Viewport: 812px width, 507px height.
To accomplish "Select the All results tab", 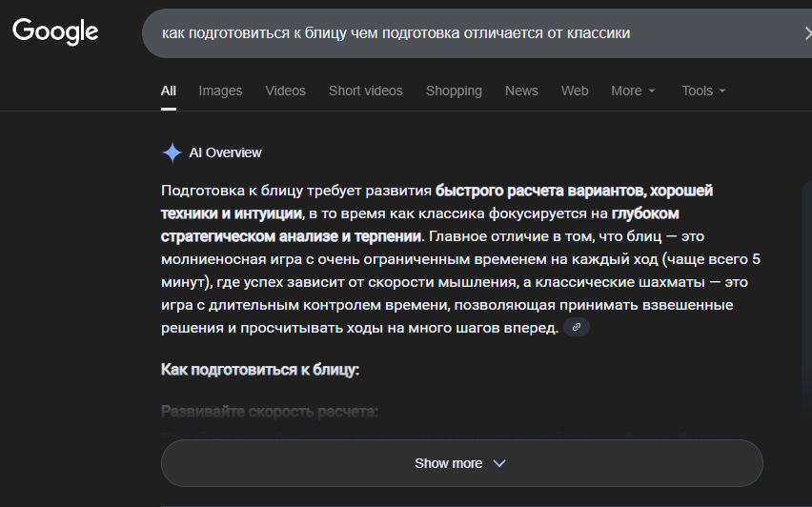I will pyautogui.click(x=168, y=91).
